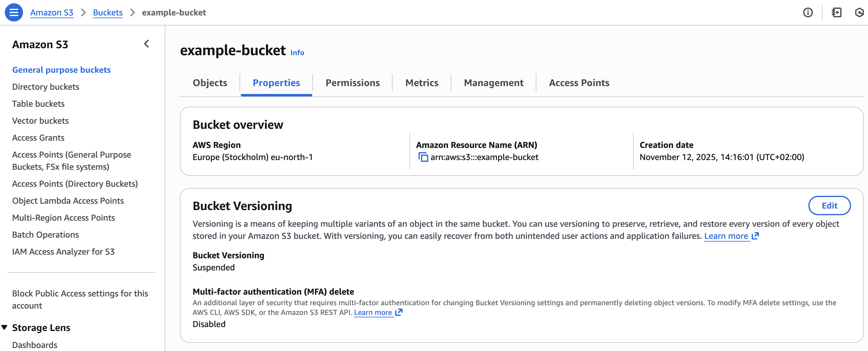Click external link icon after MFA Learn more
868x351 pixels.
click(399, 312)
